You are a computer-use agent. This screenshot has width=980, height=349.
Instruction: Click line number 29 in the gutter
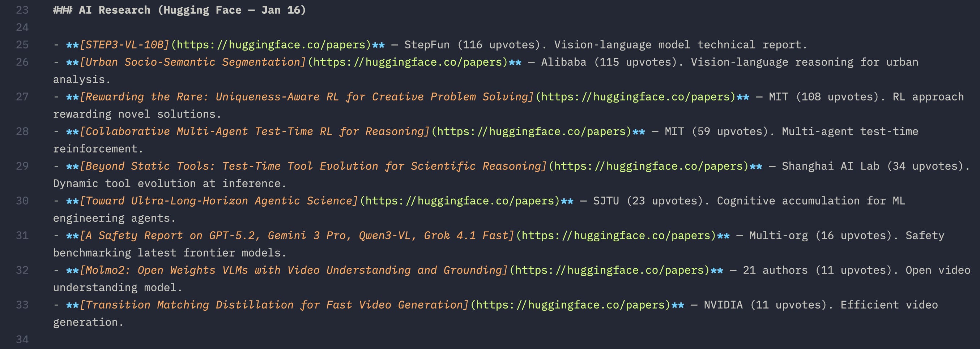pos(22,166)
